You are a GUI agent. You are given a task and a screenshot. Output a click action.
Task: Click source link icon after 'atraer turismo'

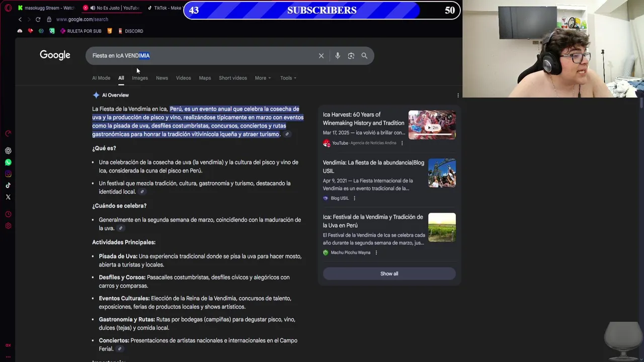(x=287, y=134)
